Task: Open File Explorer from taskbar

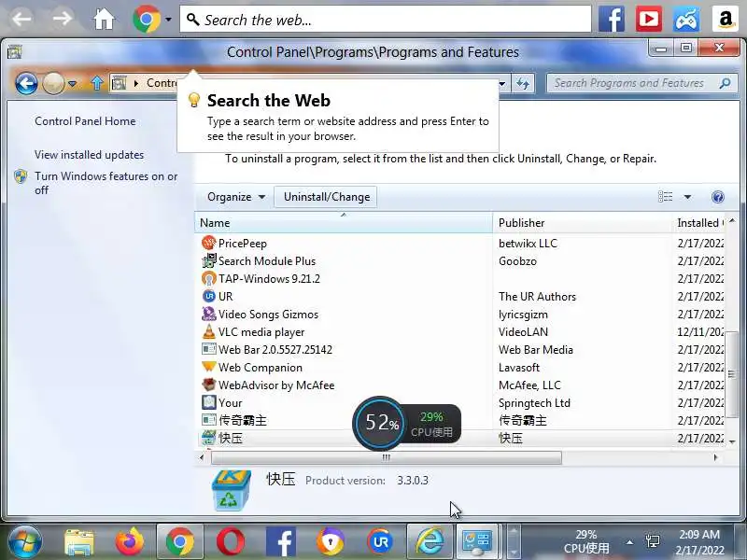Action: [79, 542]
